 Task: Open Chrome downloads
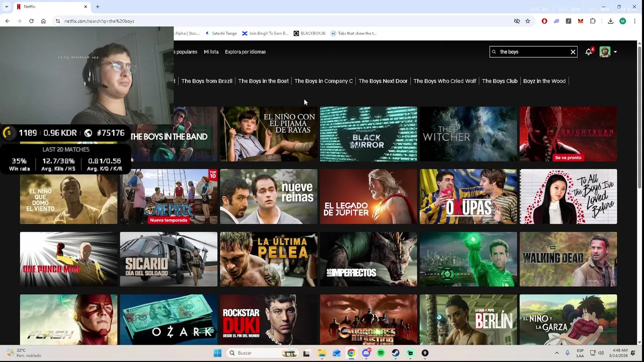pyautogui.click(x=610, y=21)
